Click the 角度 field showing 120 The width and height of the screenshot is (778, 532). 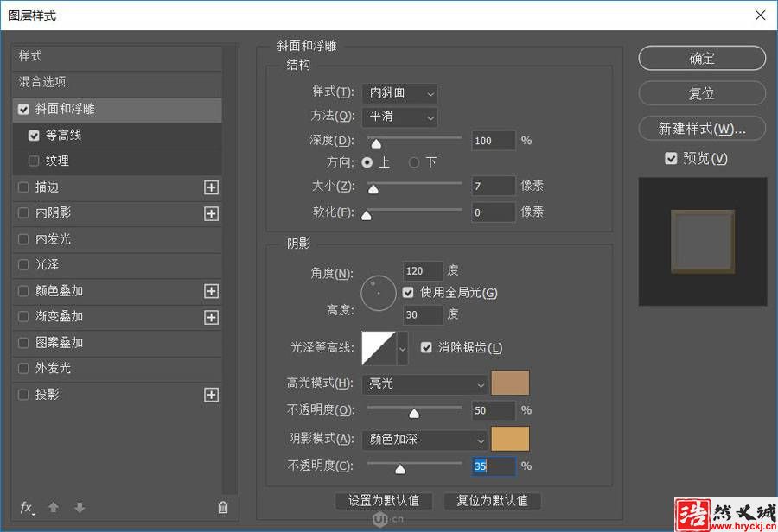(422, 271)
